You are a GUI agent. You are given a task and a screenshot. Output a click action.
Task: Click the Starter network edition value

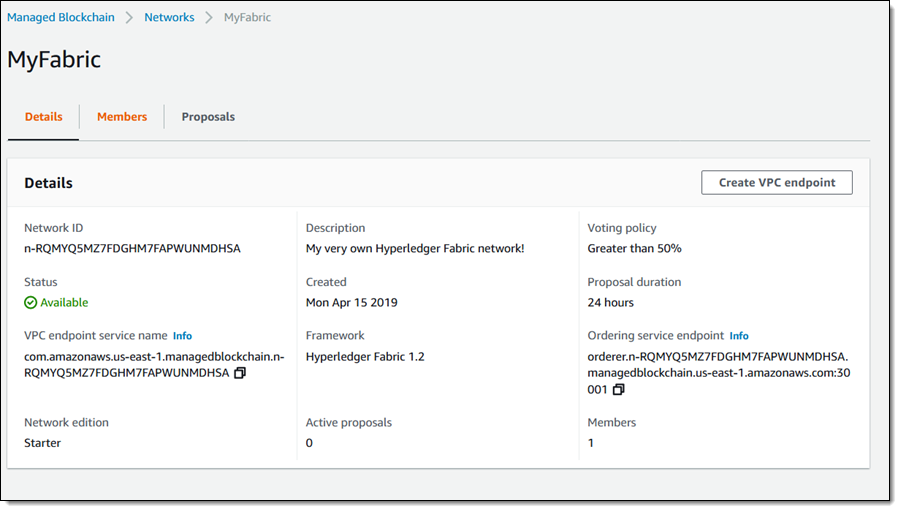click(x=43, y=443)
